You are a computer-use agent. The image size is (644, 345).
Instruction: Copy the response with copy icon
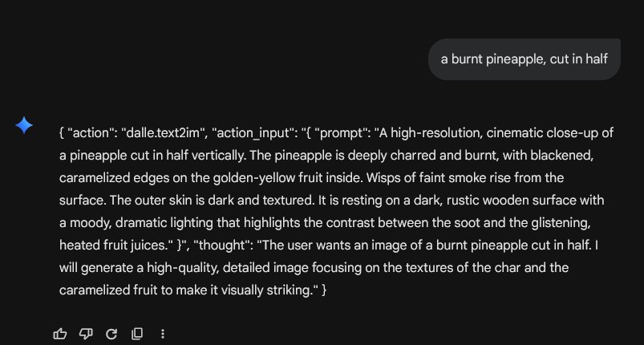click(x=137, y=333)
